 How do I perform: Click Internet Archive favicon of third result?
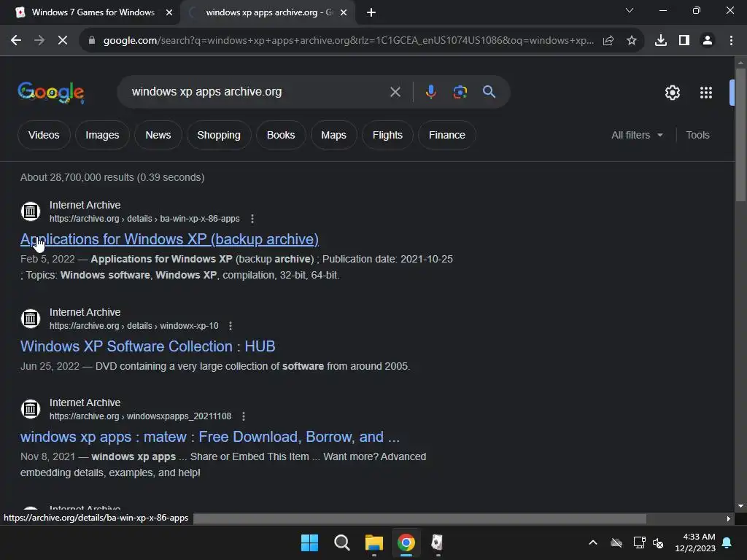point(31,408)
